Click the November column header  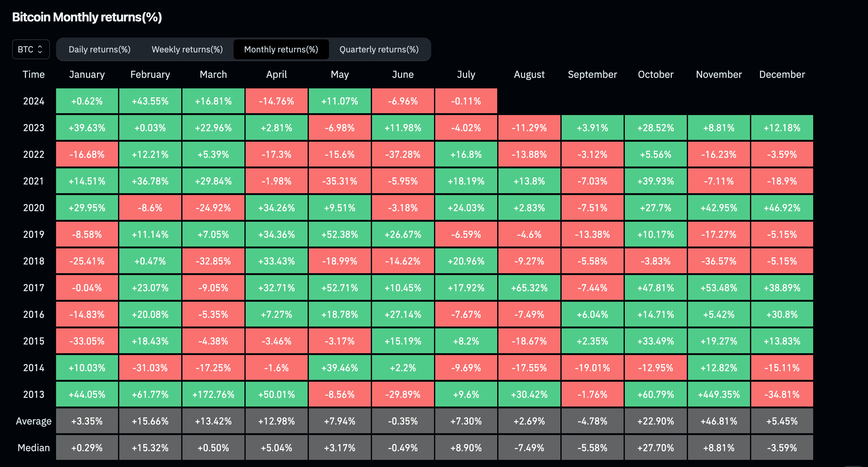tap(718, 74)
